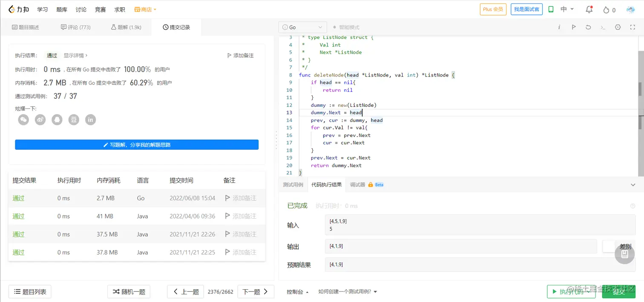The height and width of the screenshot is (302, 644).
Task: Open the 调试器 Beta tab
Action: (367, 185)
